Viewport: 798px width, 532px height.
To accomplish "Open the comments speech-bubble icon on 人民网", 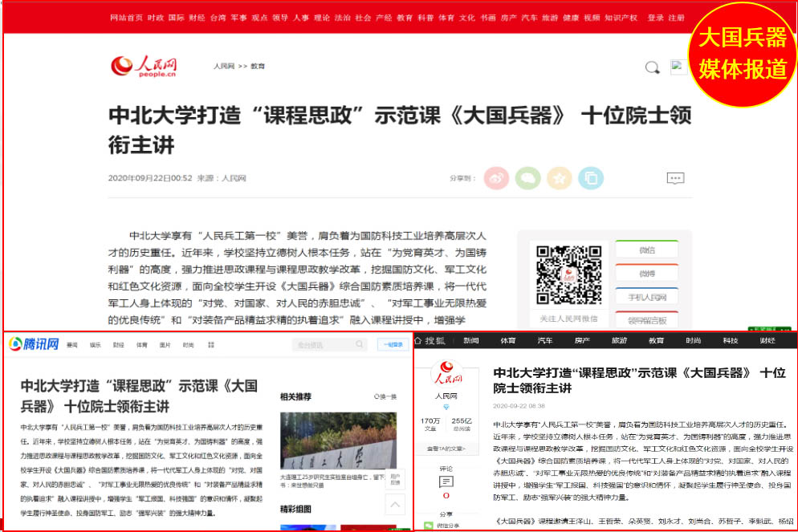I will 675,178.
